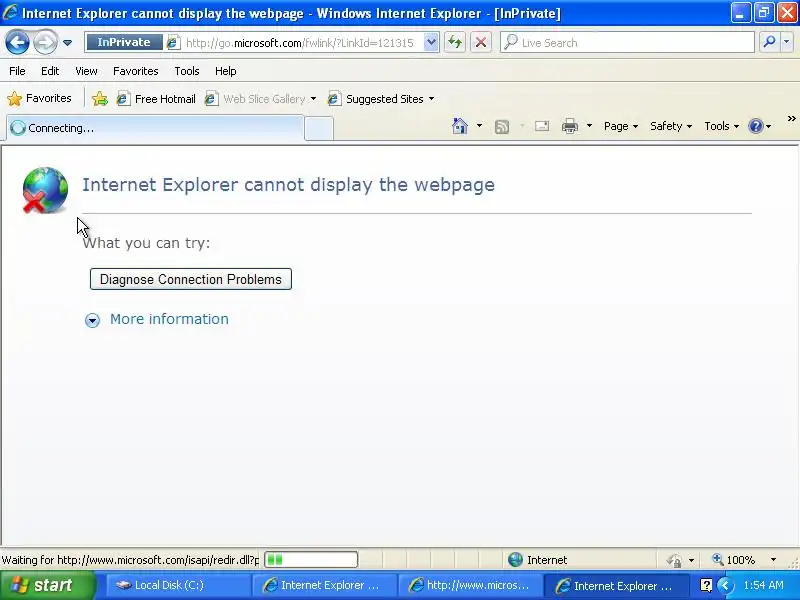The height and width of the screenshot is (600, 800).
Task: Click Add to Favorites Bar star icon
Action: [100, 98]
